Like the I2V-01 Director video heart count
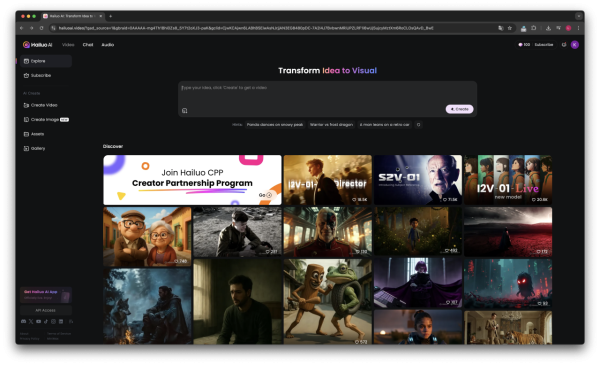600x365 pixels. pos(360,200)
